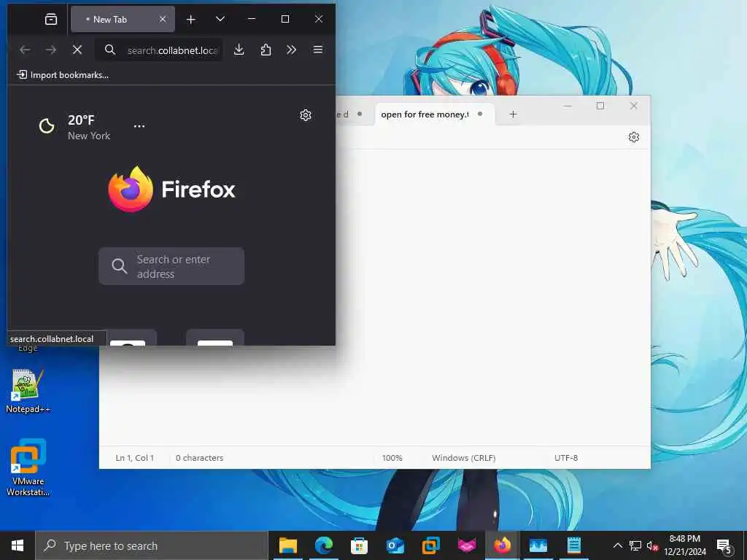
Task: Open the blue landscape app taskbar icon
Action: click(538, 545)
